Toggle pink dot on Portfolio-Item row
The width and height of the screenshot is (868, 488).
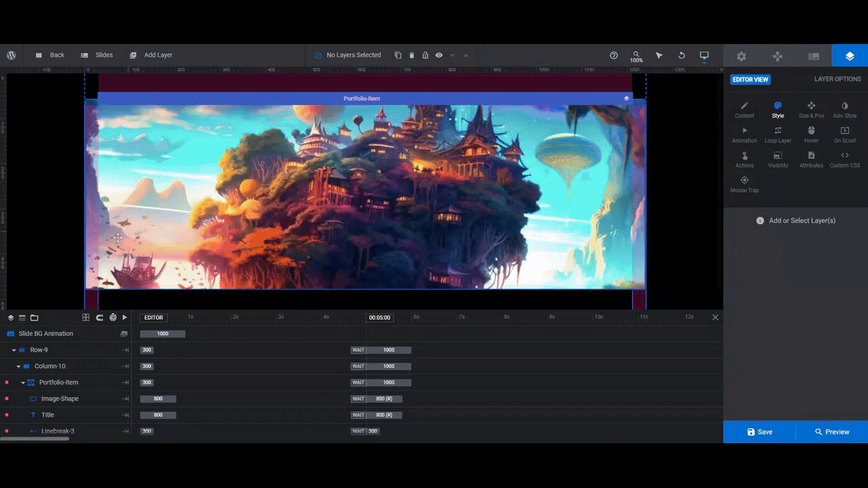7,383
